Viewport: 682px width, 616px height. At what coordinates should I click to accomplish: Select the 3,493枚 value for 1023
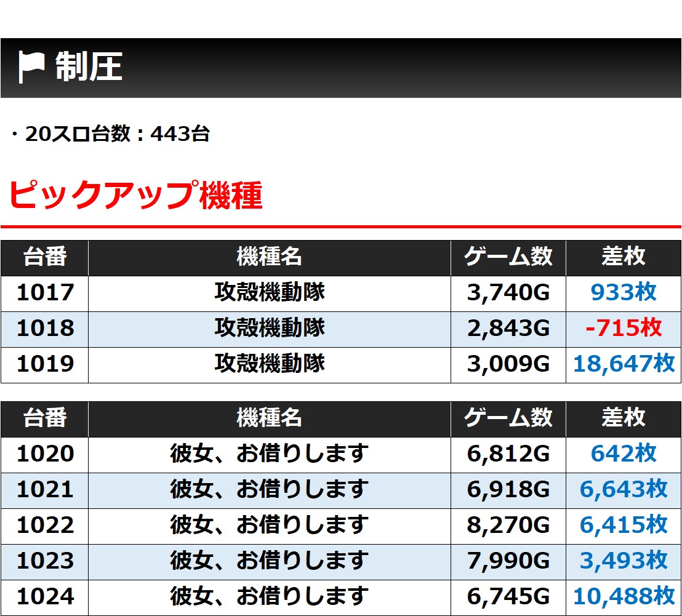[624, 561]
